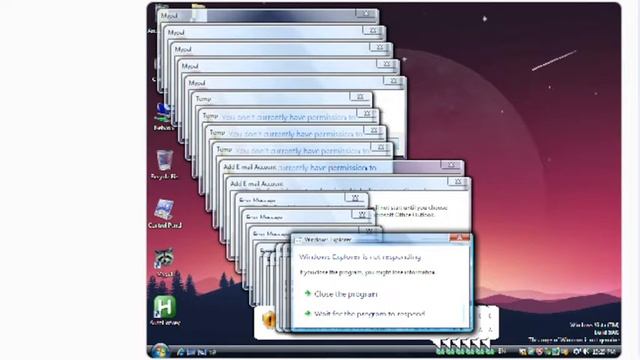Select the green H shortcut desktop icon
Screen dimensions: 640x360
point(164,310)
